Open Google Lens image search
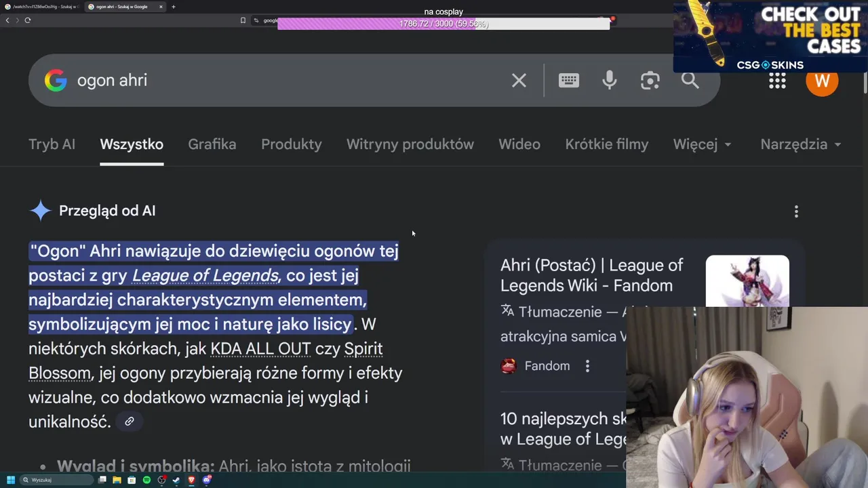 pos(650,81)
